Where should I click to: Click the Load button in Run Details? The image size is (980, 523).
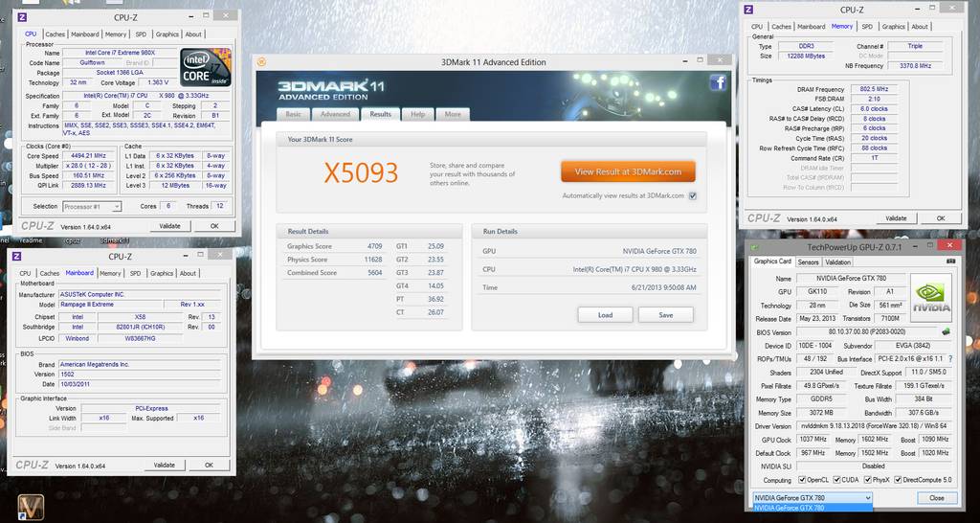click(x=605, y=315)
